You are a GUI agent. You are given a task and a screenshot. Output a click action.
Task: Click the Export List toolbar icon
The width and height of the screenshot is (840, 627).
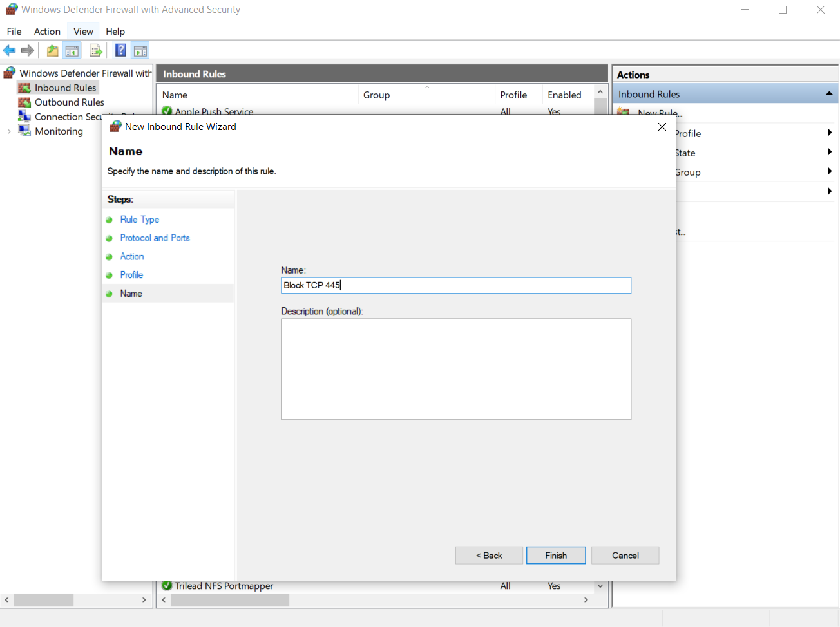(96, 50)
